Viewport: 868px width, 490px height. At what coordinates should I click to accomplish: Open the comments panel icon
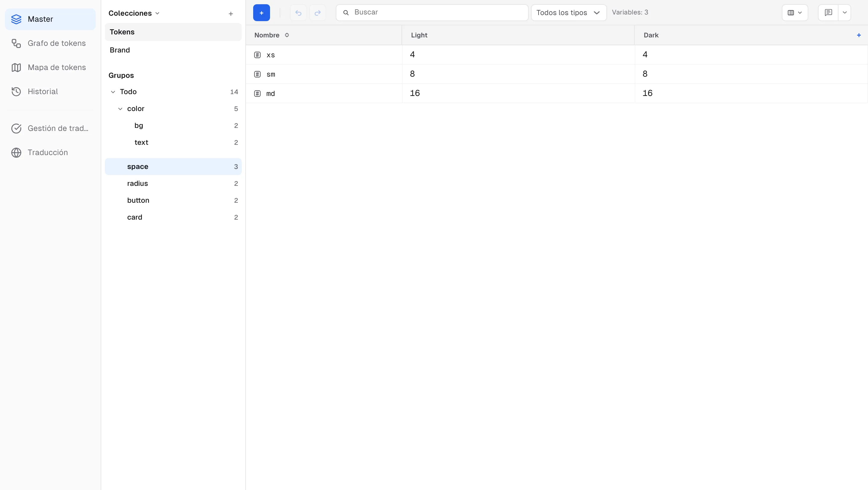[828, 13]
